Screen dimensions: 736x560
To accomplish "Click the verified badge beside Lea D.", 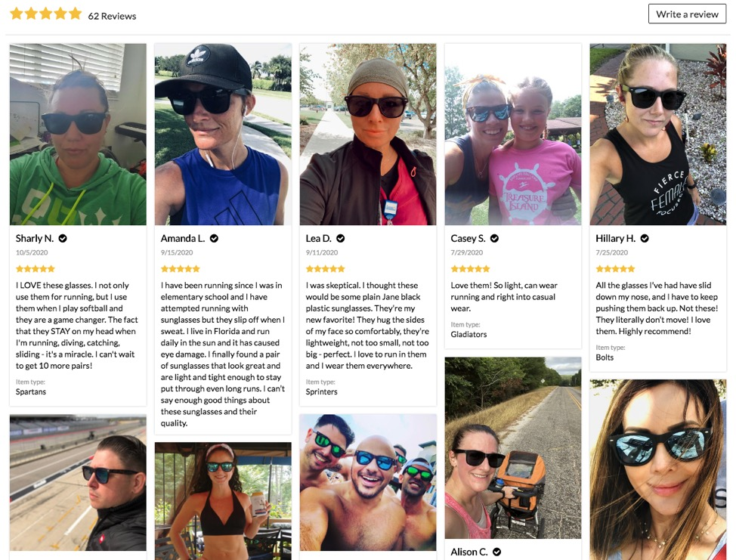I will pos(341,239).
